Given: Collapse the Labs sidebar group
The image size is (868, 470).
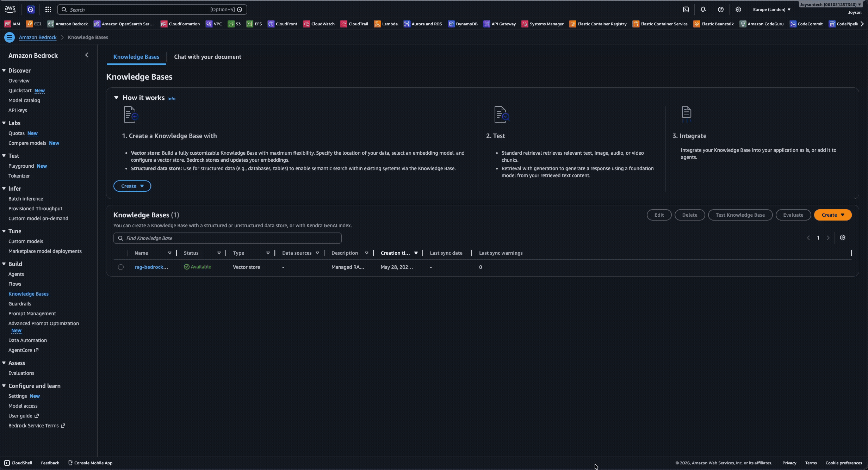Looking at the screenshot, I should (x=4, y=123).
